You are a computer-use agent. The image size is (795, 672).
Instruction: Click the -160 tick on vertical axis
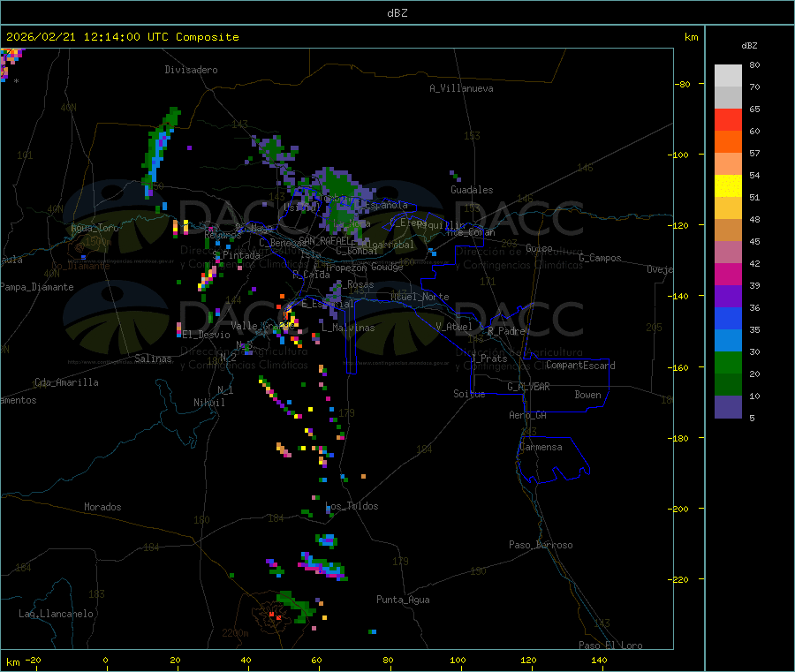point(678,367)
